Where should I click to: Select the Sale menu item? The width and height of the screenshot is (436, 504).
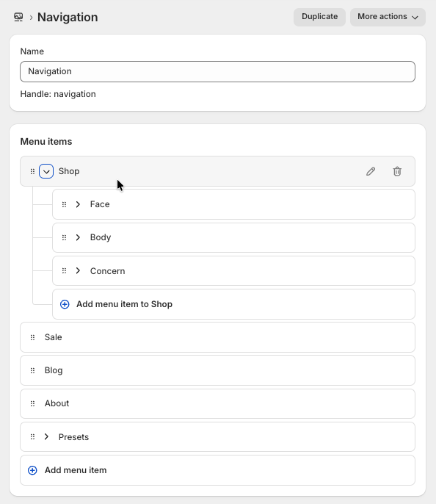point(218,337)
